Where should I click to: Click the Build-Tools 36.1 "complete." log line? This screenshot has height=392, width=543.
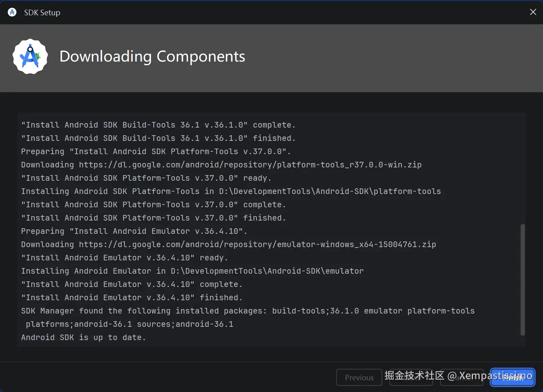pyautogui.click(x=158, y=125)
